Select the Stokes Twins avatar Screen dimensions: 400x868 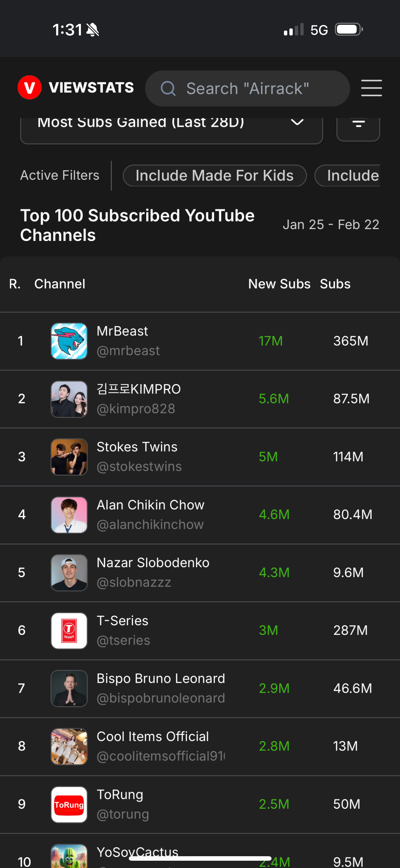point(69,457)
